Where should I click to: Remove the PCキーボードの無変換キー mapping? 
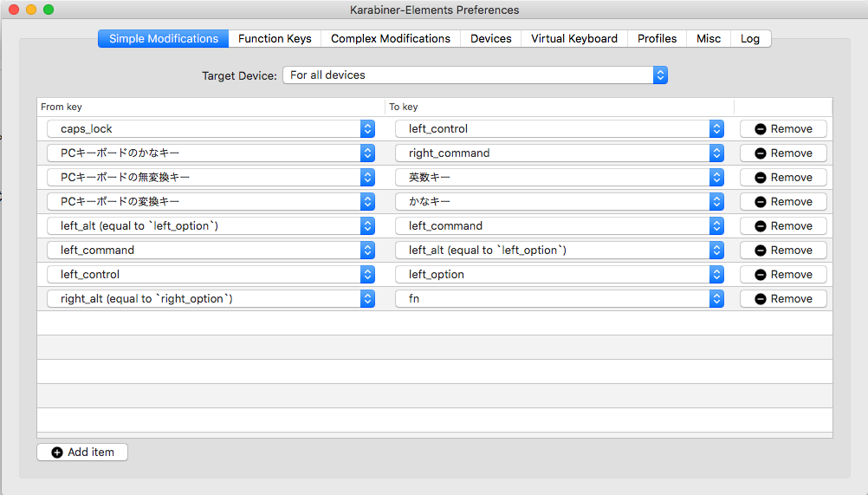(783, 178)
